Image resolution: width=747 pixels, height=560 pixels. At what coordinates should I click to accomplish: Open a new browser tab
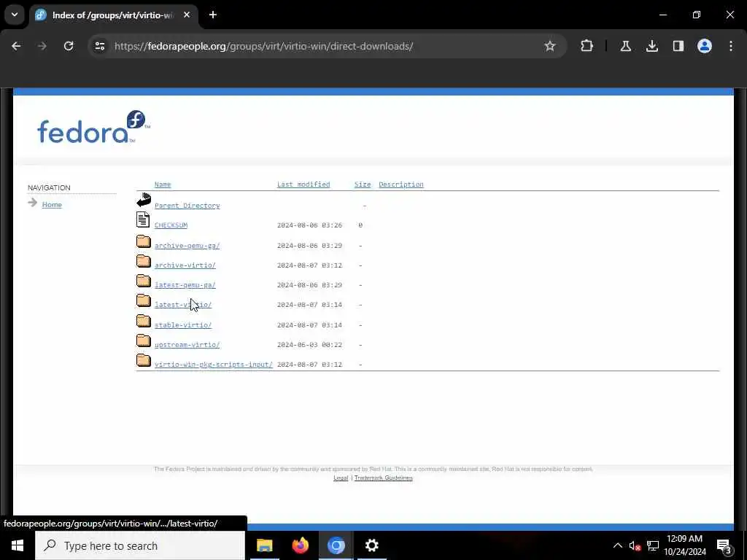click(x=213, y=15)
